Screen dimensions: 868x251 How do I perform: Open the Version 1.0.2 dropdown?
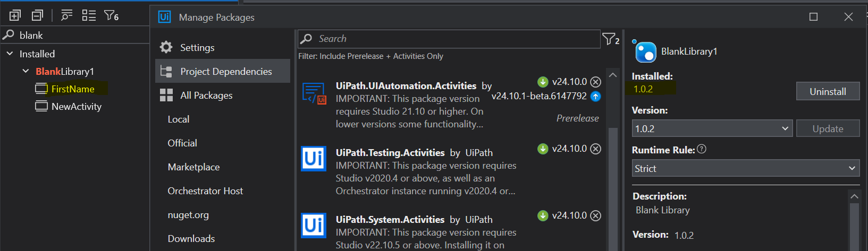[712, 128]
